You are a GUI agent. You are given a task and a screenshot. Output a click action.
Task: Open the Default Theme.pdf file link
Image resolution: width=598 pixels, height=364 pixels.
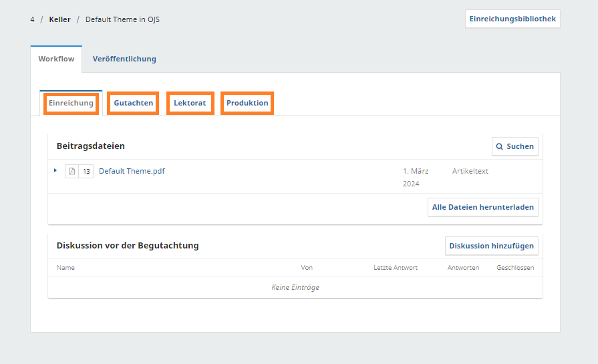point(132,171)
